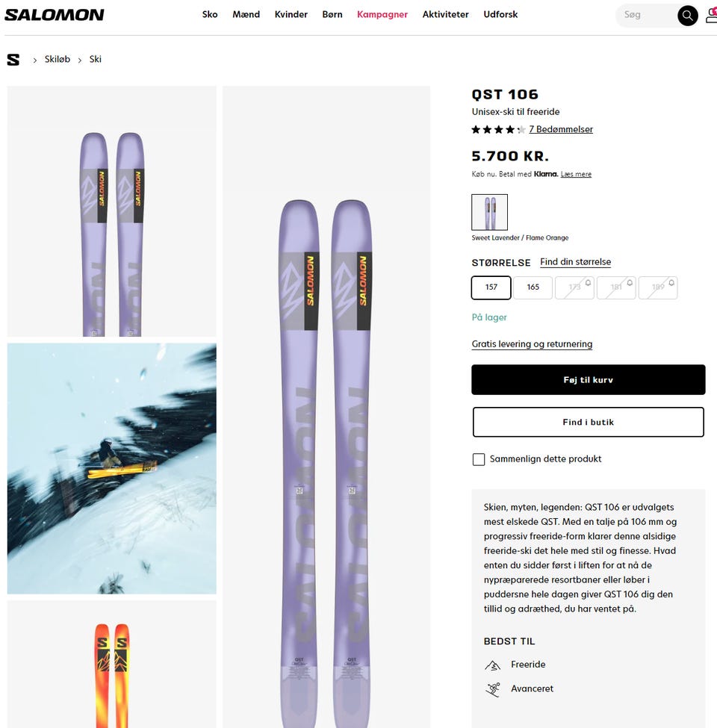717x728 pixels.
Task: Click the Salomon logo
Action: [54, 13]
